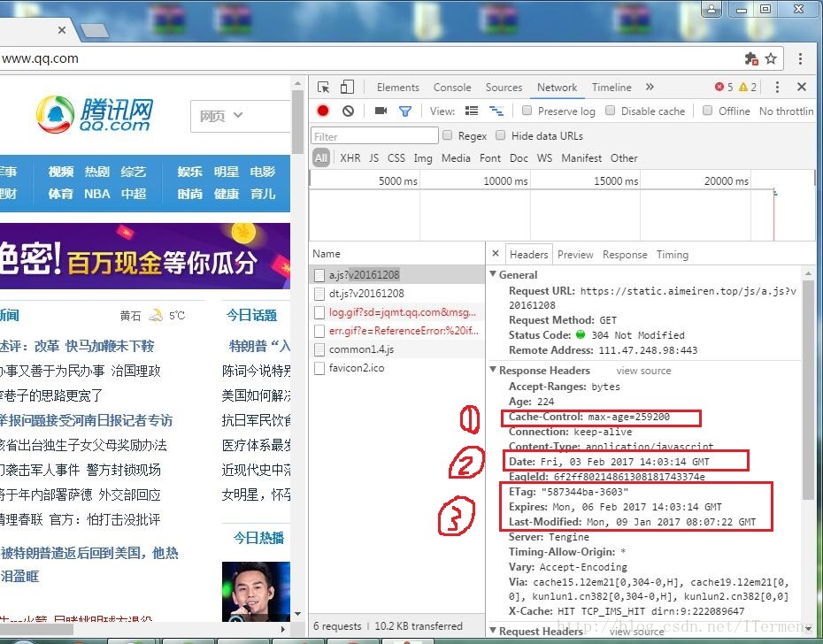Switch to the Preview tab
This screenshot has width=823, height=644.
(574, 255)
